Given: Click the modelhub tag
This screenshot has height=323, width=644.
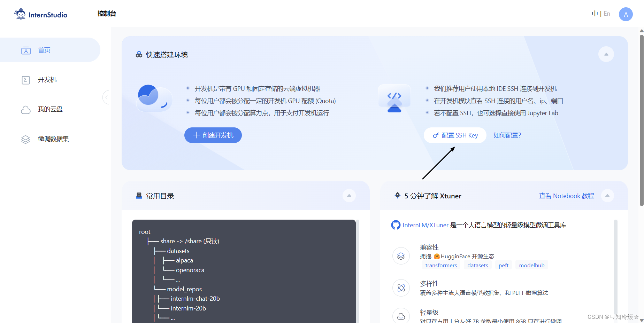Looking at the screenshot, I should click(x=531, y=265).
